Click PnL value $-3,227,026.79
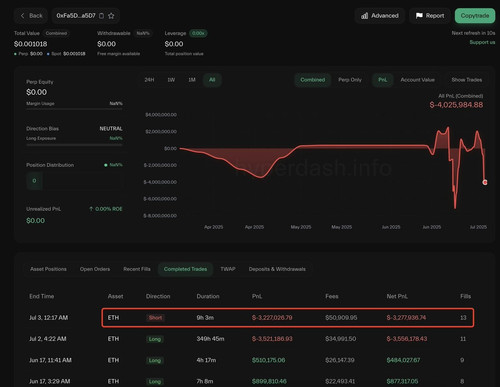This screenshot has width=500, height=387. [x=272, y=318]
